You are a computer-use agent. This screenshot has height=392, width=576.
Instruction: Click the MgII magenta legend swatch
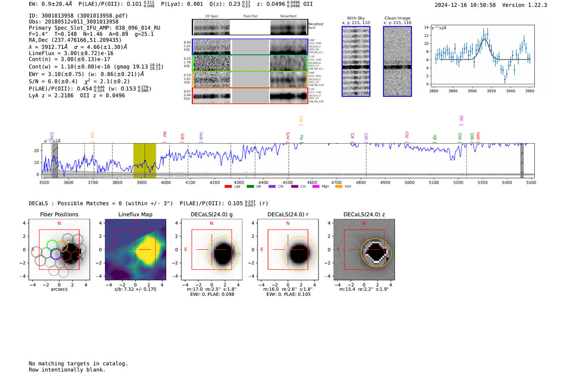pos(316,187)
